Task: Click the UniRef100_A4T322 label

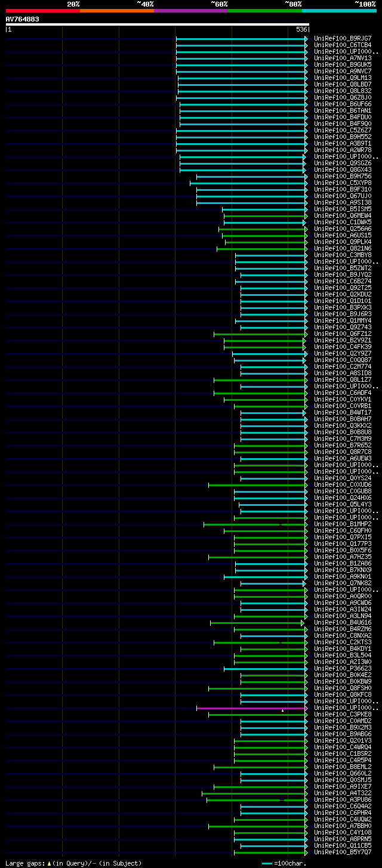Action: coord(343,793)
